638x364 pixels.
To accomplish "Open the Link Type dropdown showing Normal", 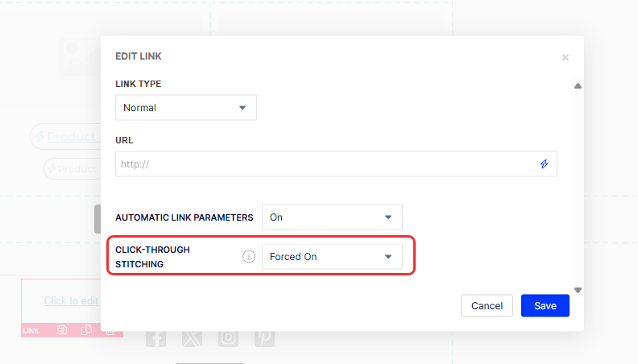I will point(186,108).
